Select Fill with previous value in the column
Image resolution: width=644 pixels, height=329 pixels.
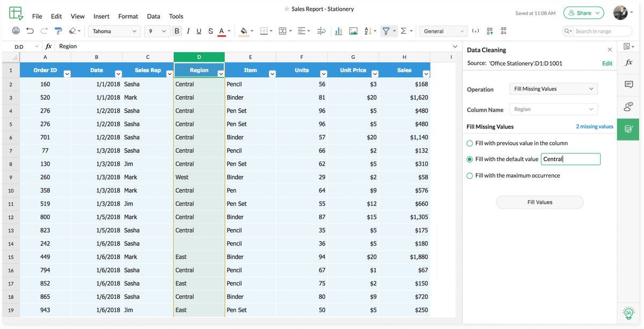click(470, 143)
